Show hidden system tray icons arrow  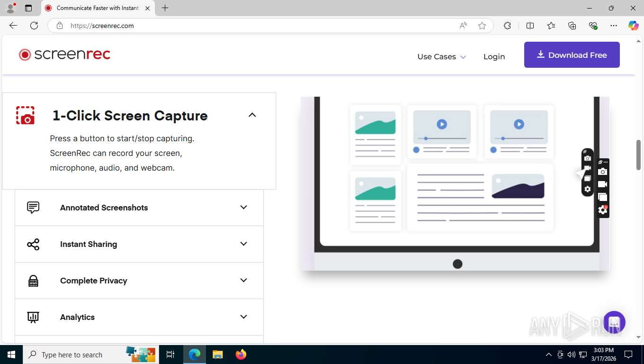[549, 355]
